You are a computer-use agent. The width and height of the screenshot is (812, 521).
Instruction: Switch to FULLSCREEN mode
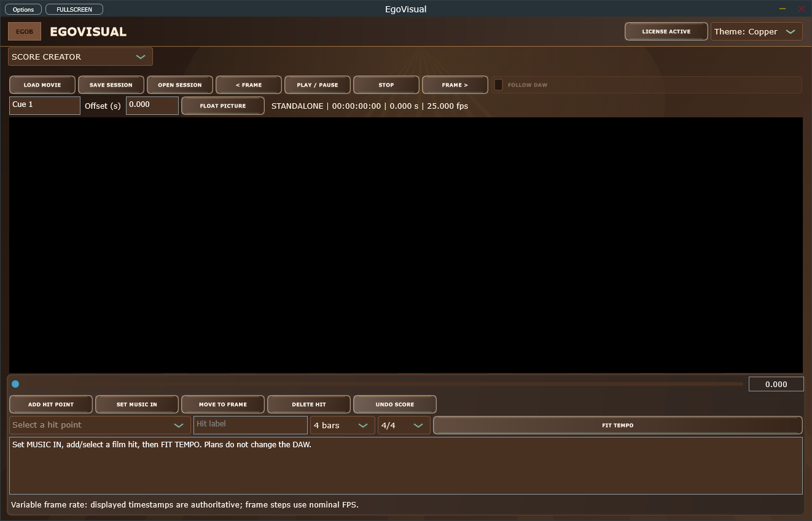tap(74, 9)
